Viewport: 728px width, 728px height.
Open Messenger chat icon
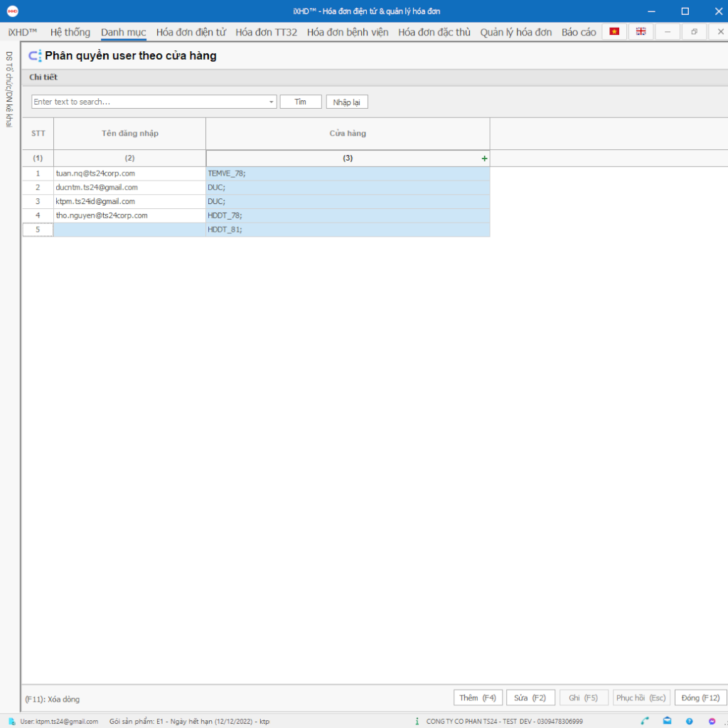click(712, 721)
